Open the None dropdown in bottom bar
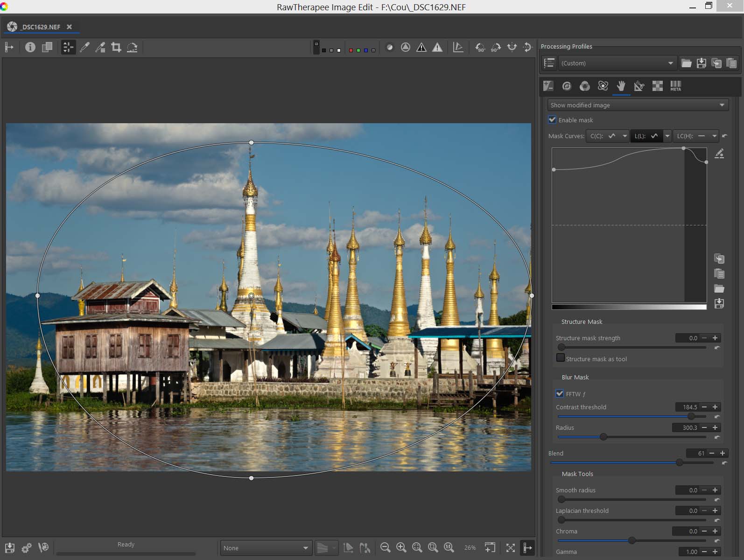 265,548
